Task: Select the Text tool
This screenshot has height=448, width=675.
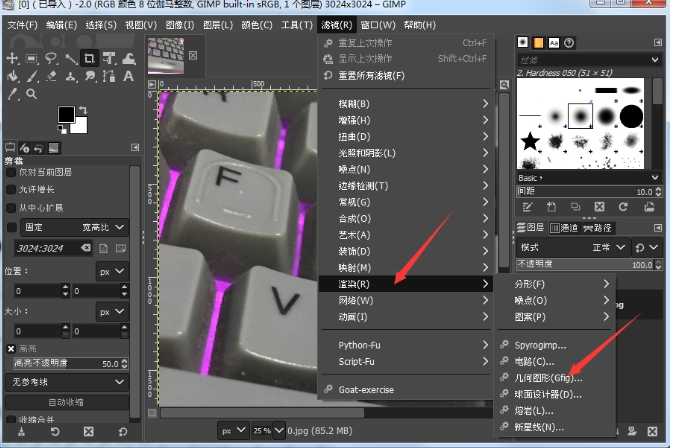Action: click(128, 77)
